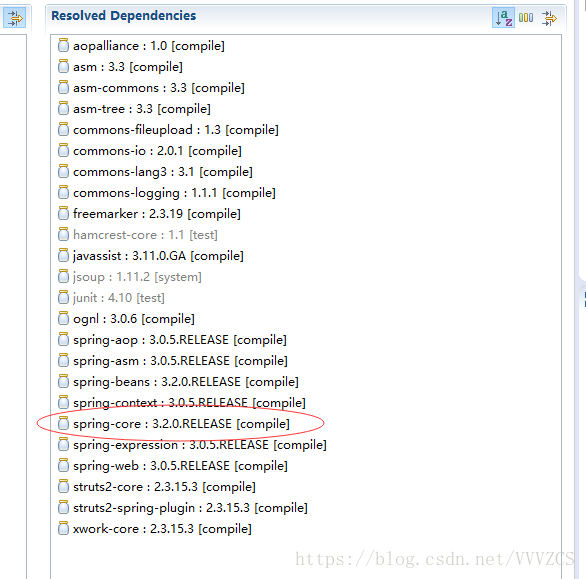
Task: Click jar icon beside hamcrest-core
Action: click(x=64, y=234)
